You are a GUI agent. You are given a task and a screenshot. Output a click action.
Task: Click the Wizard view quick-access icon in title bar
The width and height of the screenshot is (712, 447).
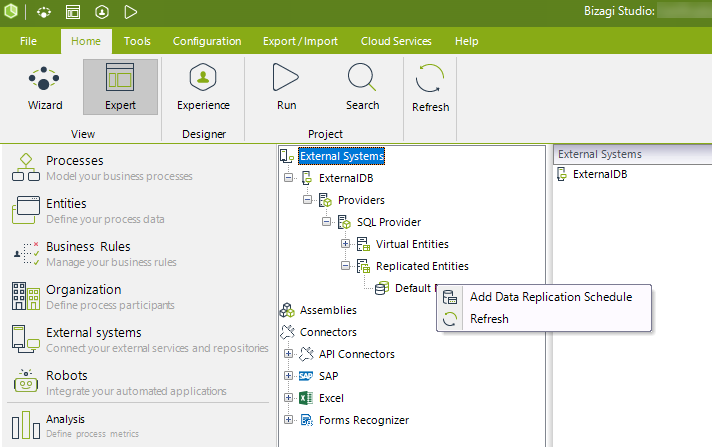[x=44, y=12]
